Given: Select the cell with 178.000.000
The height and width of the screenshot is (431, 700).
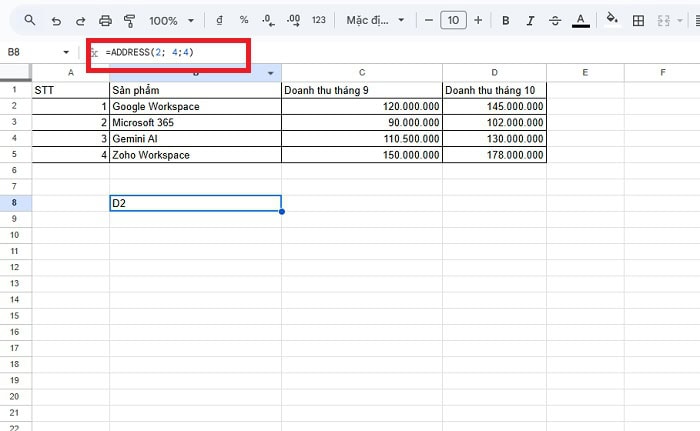Looking at the screenshot, I should point(494,155).
